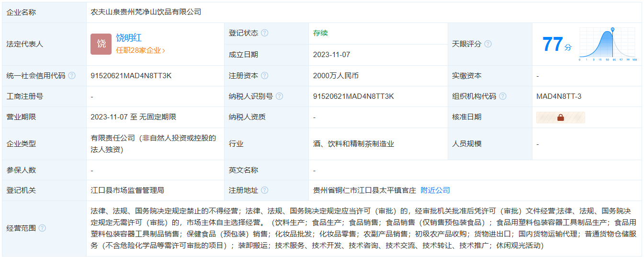This screenshot has width=644, height=259.
Task: Click company name 农夫山泉贵州梵净山饮品有限公司
Action: [x=146, y=12]
